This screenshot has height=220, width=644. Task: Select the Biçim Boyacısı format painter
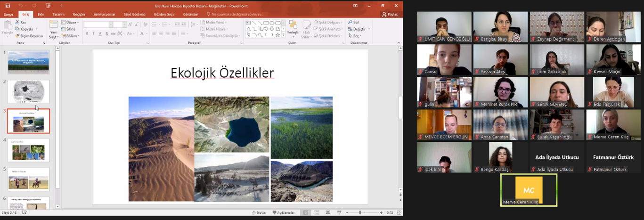pyautogui.click(x=28, y=36)
